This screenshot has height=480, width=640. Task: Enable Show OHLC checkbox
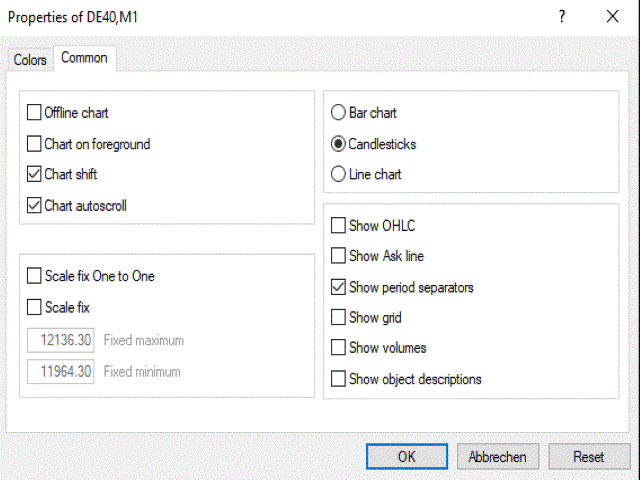click(x=338, y=225)
